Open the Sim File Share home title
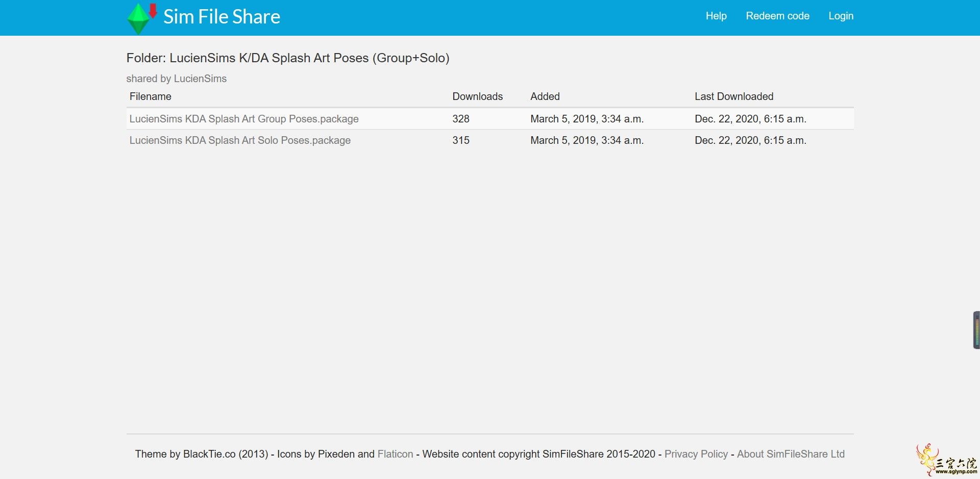 tap(222, 17)
